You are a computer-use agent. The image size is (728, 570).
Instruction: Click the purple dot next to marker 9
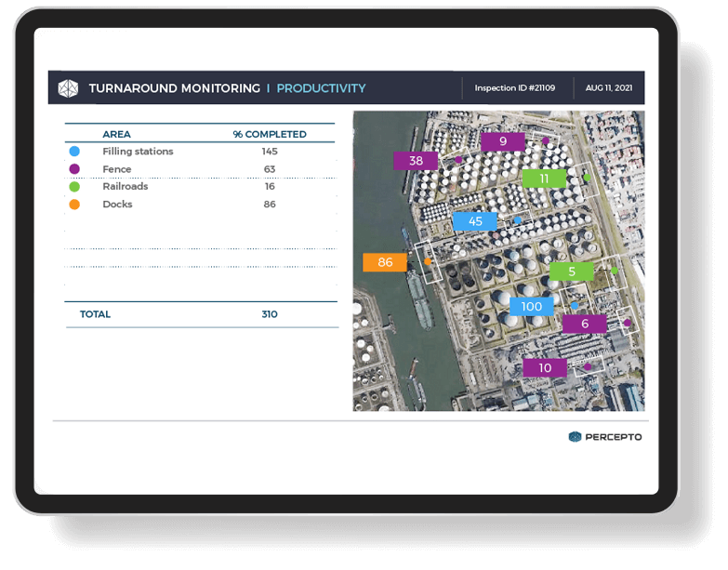(x=546, y=140)
